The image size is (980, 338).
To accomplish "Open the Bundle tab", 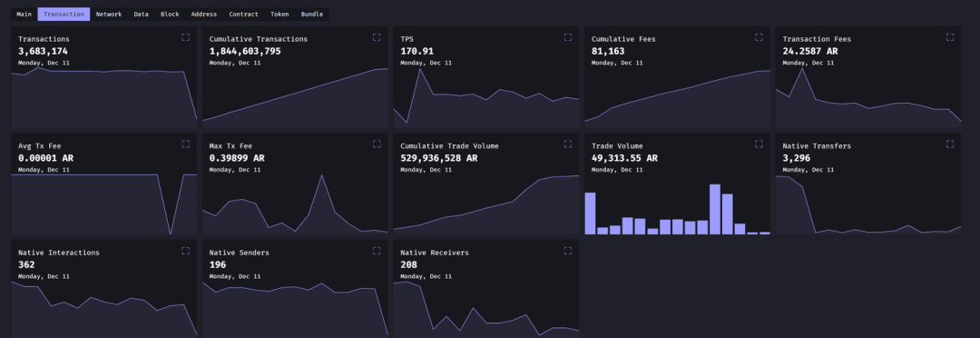I will coord(312,14).
